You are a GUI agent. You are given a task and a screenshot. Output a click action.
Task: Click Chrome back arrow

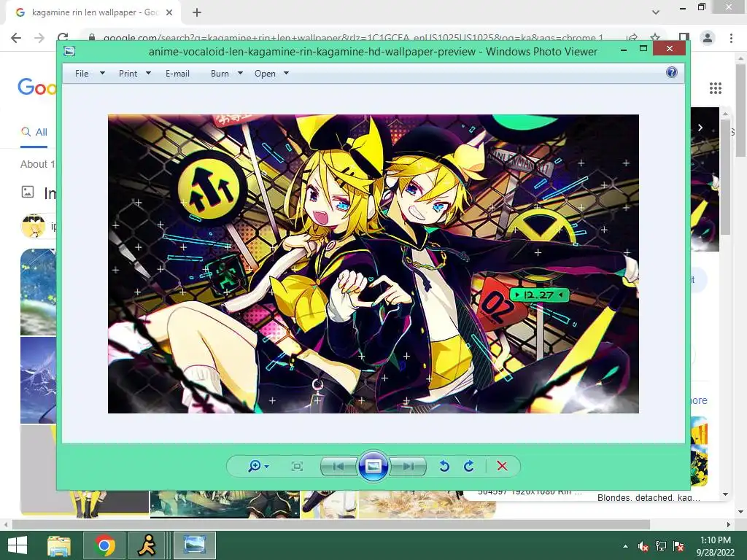pos(16,38)
